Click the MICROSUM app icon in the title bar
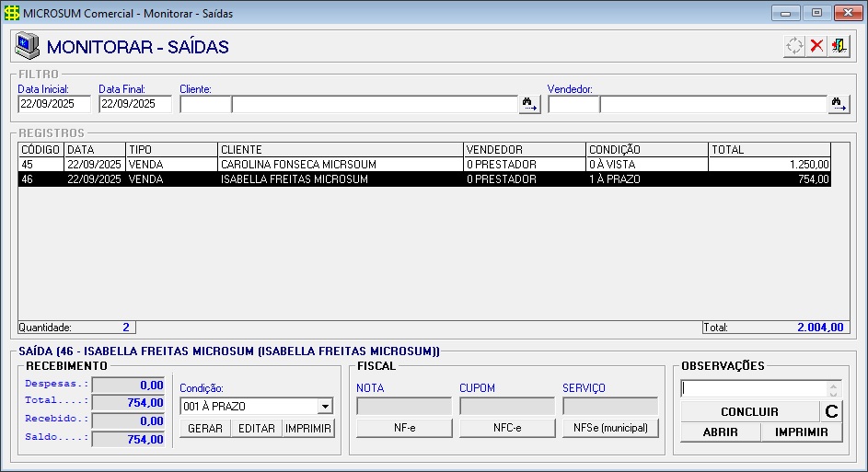The height and width of the screenshot is (472, 868). (x=12, y=13)
